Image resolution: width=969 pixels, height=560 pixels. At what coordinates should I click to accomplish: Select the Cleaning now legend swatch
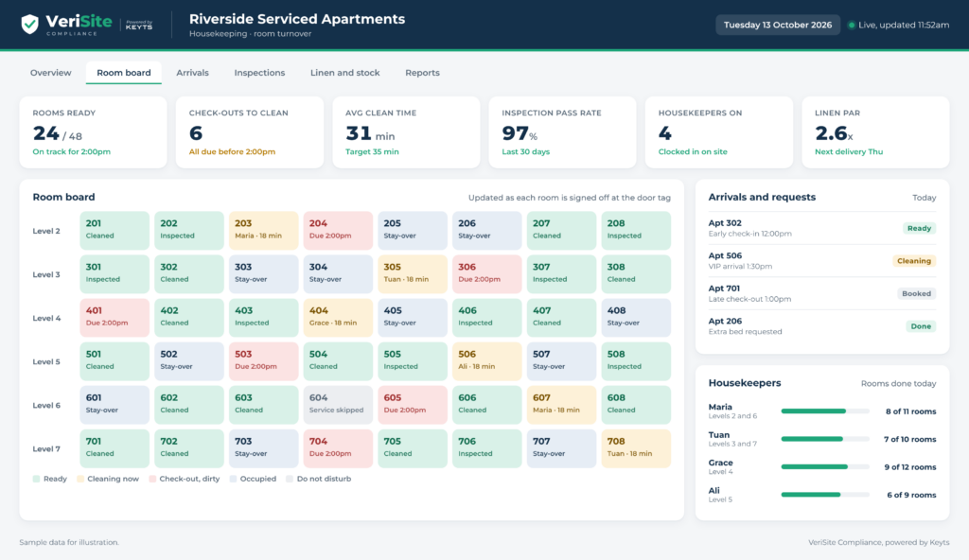pos(80,479)
